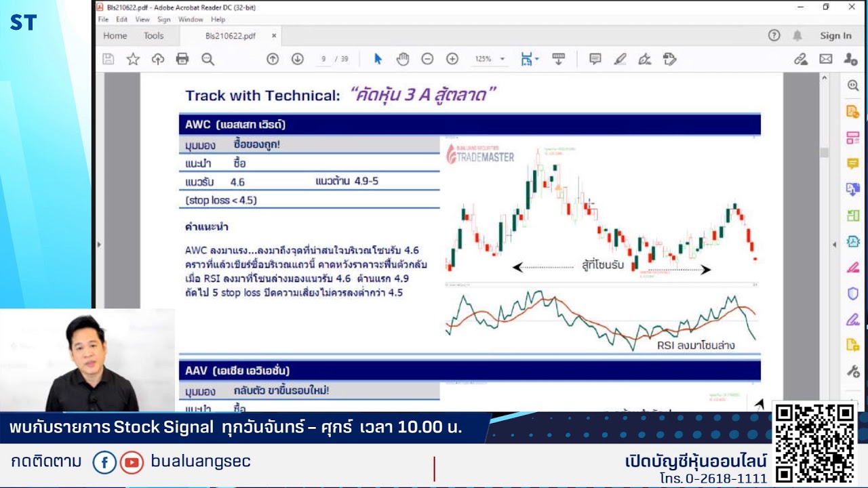Open the green Organize Pages tool

point(853,216)
